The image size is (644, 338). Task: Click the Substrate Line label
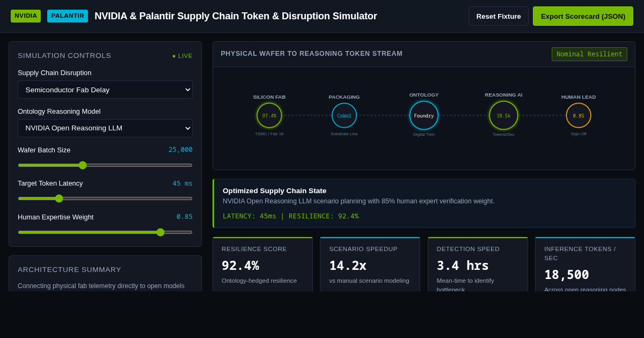tap(344, 134)
